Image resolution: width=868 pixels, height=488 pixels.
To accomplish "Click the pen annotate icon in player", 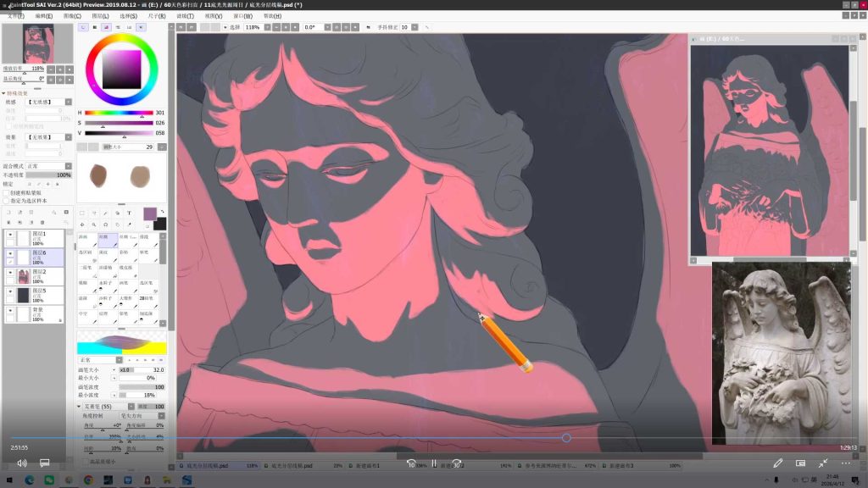I will tap(778, 463).
